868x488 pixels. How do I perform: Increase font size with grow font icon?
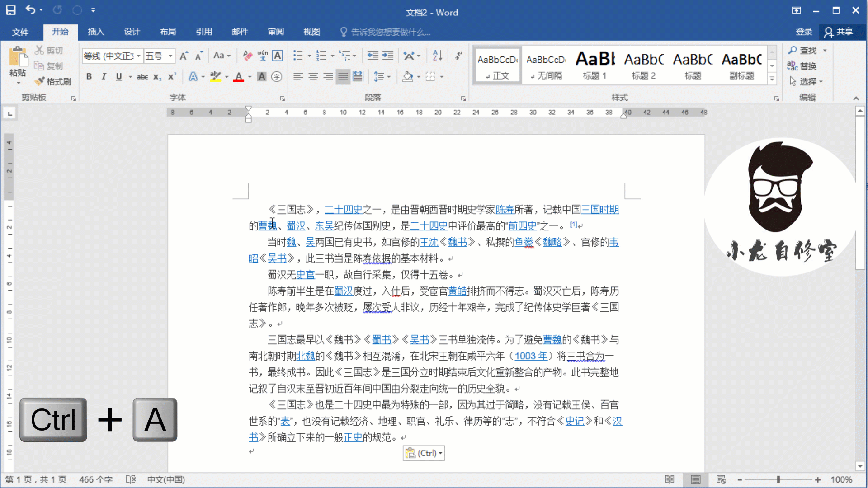pyautogui.click(x=184, y=56)
